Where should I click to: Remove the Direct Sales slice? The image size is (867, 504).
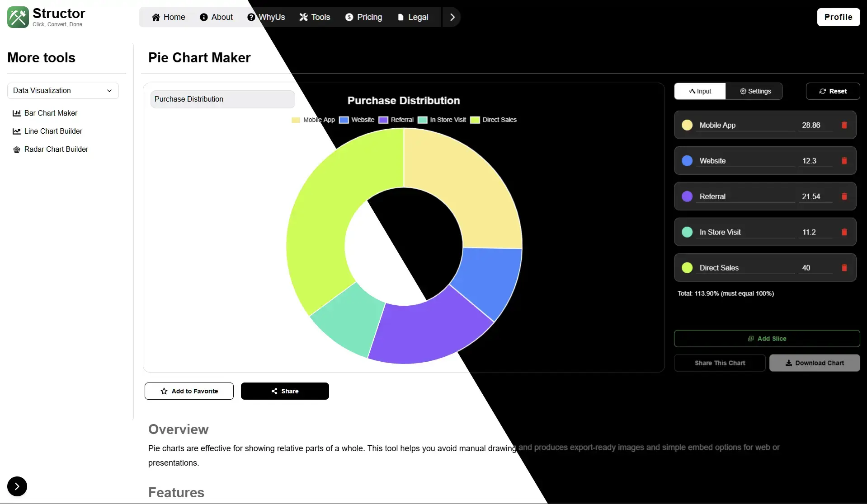(x=844, y=268)
